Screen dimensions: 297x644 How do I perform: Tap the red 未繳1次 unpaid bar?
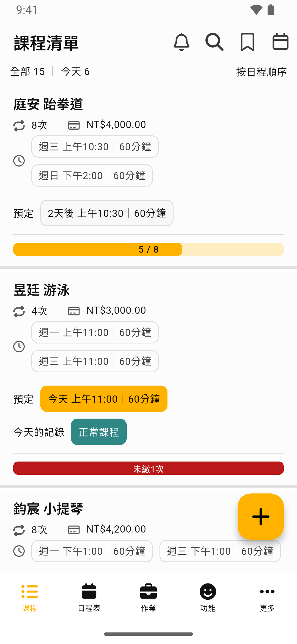(148, 468)
